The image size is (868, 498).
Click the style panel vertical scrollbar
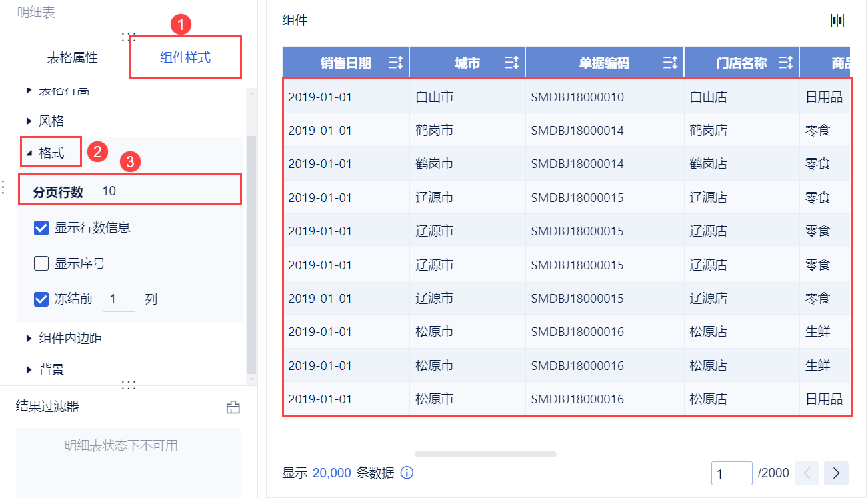click(251, 255)
